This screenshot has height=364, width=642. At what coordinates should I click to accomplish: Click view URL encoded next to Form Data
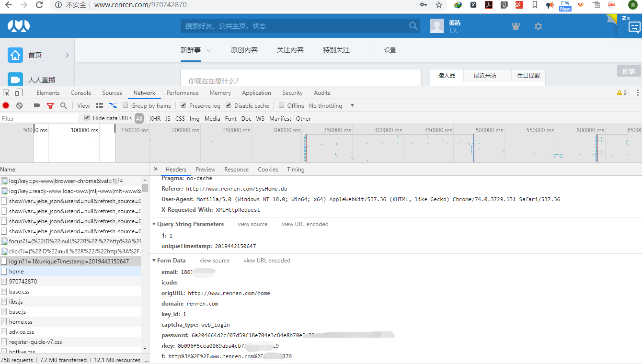(x=267, y=261)
